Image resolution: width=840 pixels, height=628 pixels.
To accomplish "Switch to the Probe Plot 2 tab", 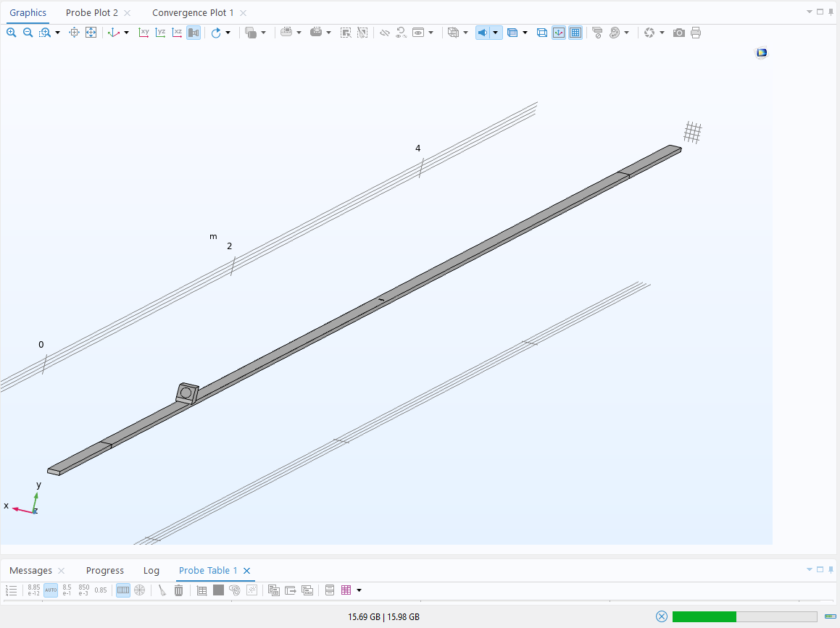I will click(92, 13).
